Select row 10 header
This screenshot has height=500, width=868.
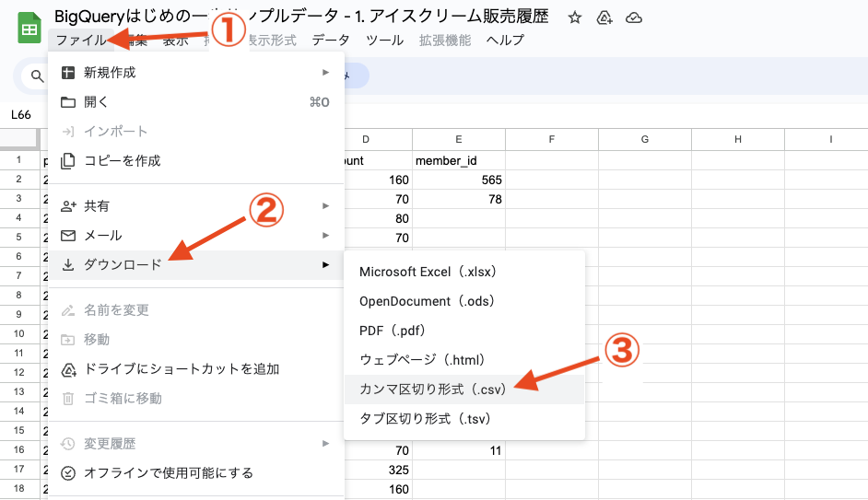[x=19, y=334]
